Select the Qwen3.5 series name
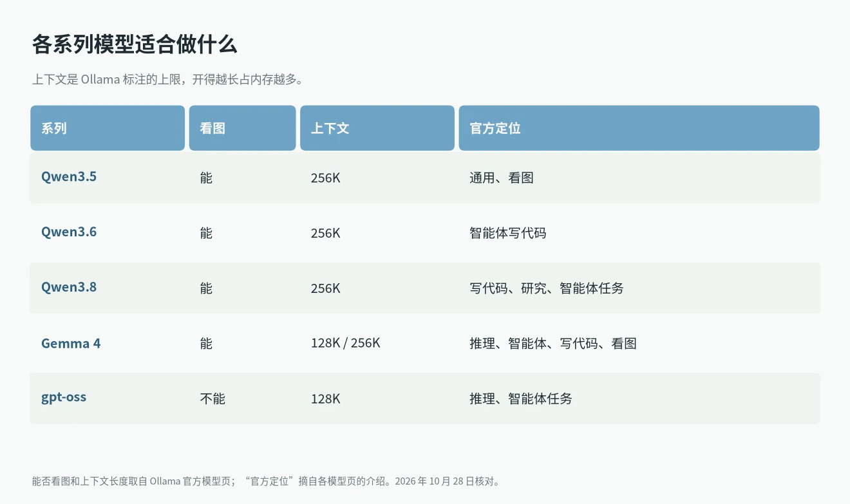 69,177
